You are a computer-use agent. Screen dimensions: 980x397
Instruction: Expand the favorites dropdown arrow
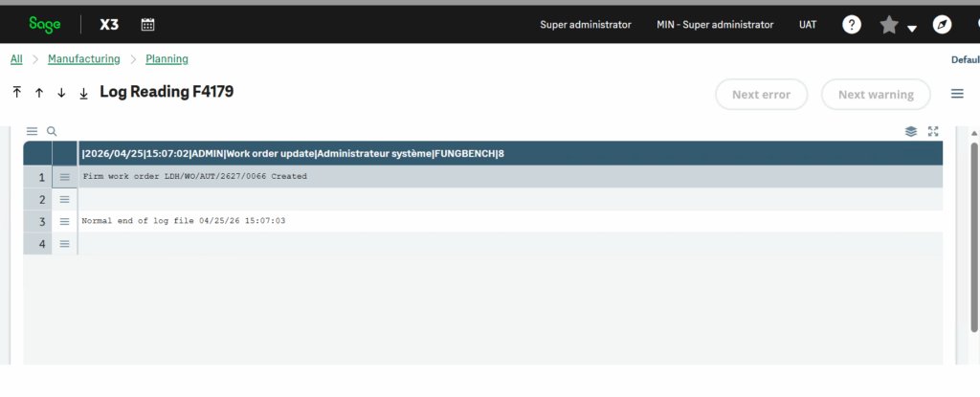[912, 28]
